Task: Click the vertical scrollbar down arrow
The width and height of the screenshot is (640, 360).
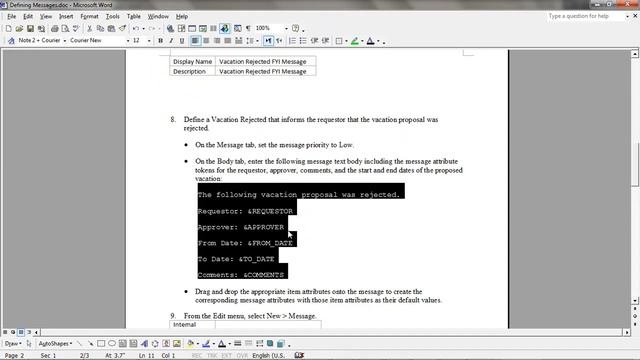Action: 635,301
